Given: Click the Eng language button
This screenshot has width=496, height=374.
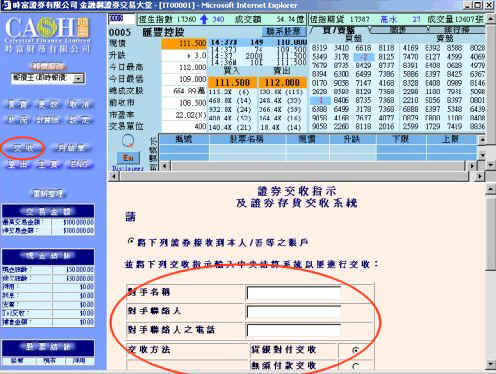Looking at the screenshot, I should click(128, 158).
